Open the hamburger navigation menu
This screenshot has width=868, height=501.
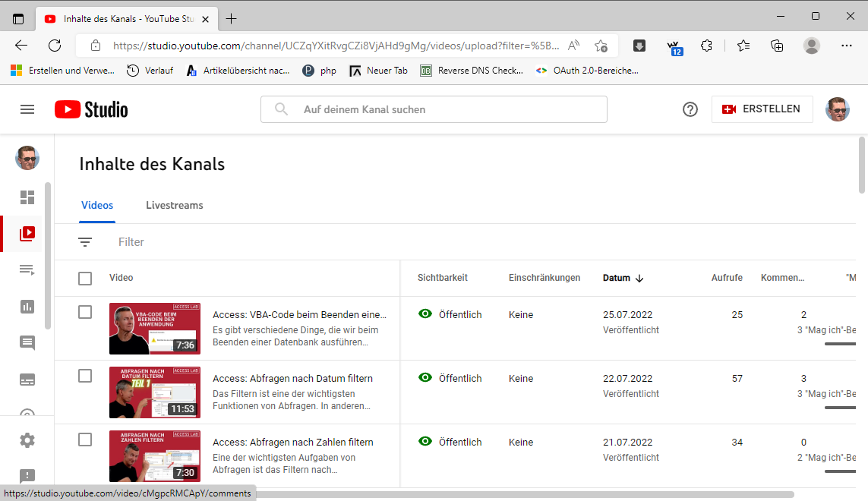[27, 109]
